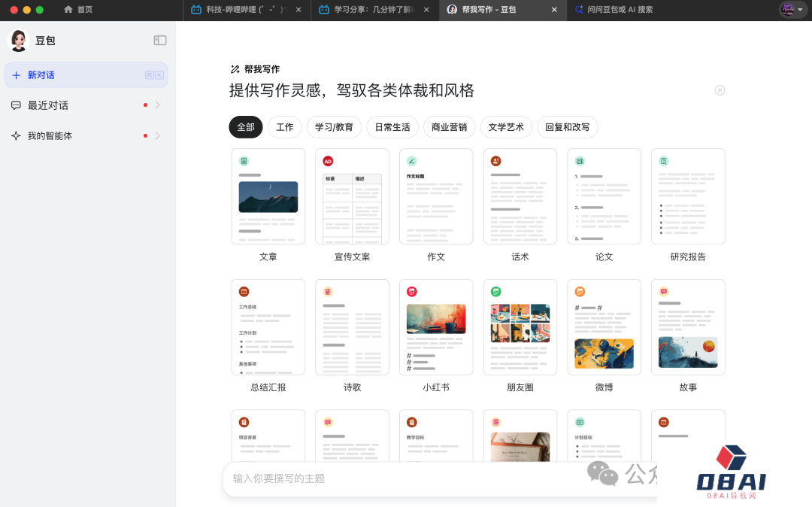Filter templates by 文学艺术
Image resolution: width=812 pixels, height=507 pixels.
coord(506,127)
